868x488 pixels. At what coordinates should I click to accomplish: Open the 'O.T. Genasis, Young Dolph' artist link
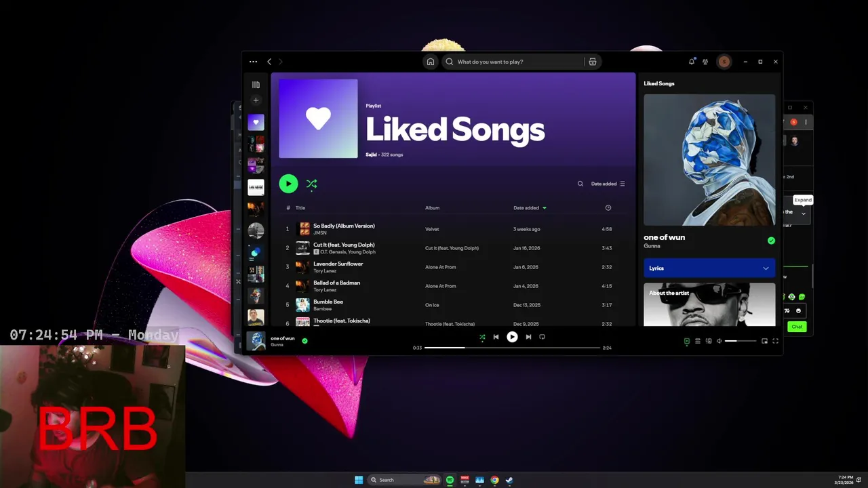[348, 251]
